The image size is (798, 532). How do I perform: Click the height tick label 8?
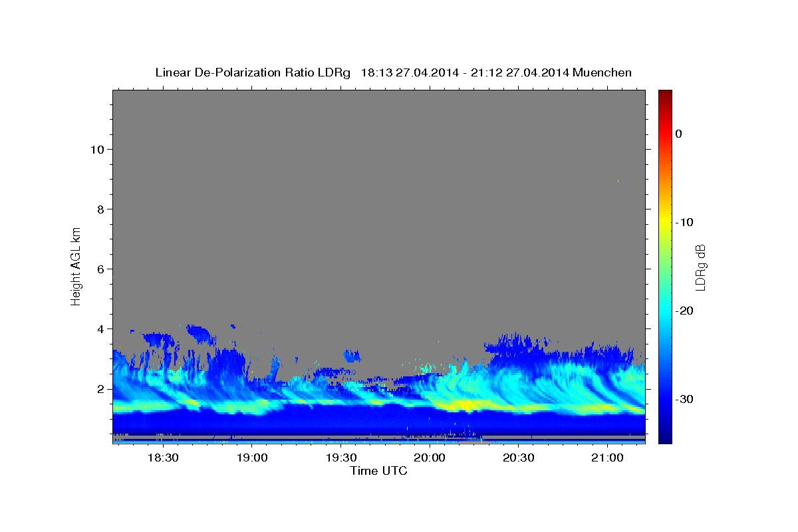click(x=100, y=209)
